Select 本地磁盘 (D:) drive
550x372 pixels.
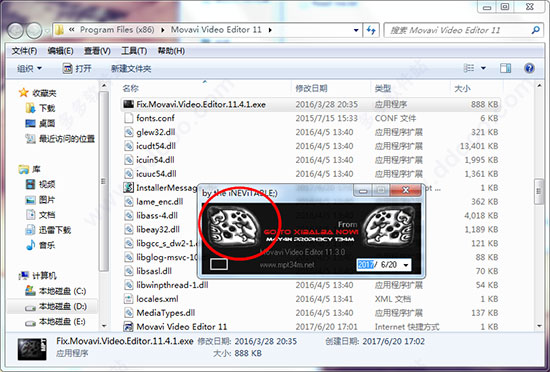click(x=56, y=306)
